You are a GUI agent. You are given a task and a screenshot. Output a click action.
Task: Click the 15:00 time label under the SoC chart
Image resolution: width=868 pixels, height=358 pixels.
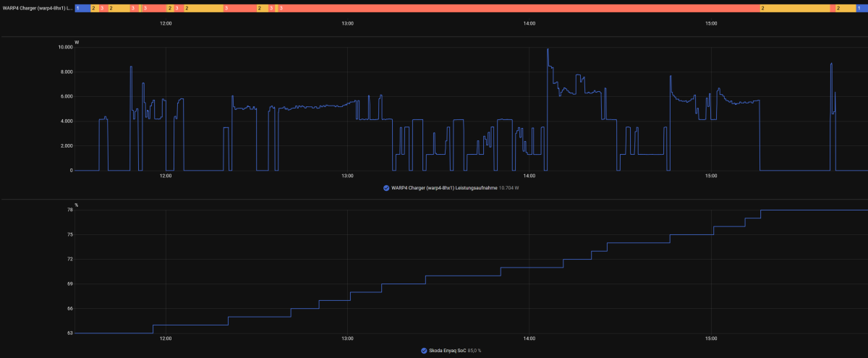pos(711,338)
